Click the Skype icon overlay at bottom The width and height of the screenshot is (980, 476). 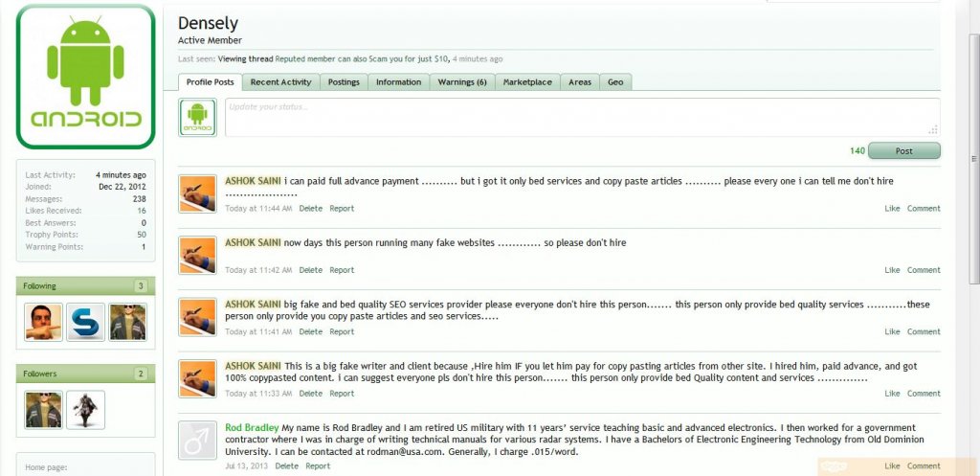pos(835,466)
